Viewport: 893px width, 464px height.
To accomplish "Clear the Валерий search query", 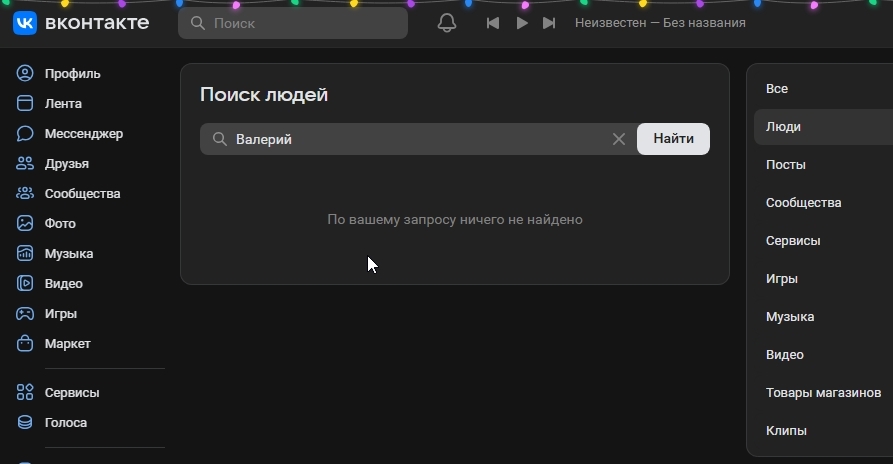I will click(x=619, y=140).
